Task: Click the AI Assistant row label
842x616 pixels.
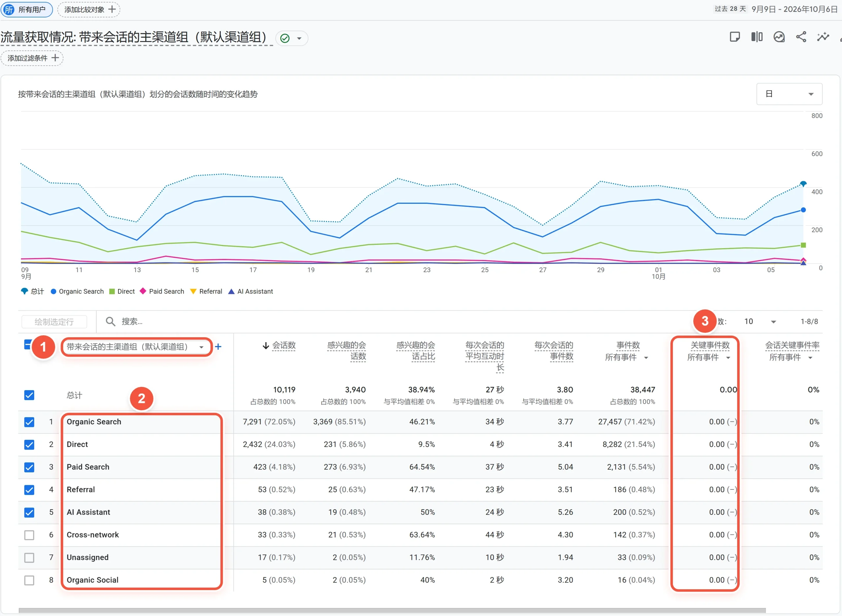Action: pyautogui.click(x=88, y=513)
